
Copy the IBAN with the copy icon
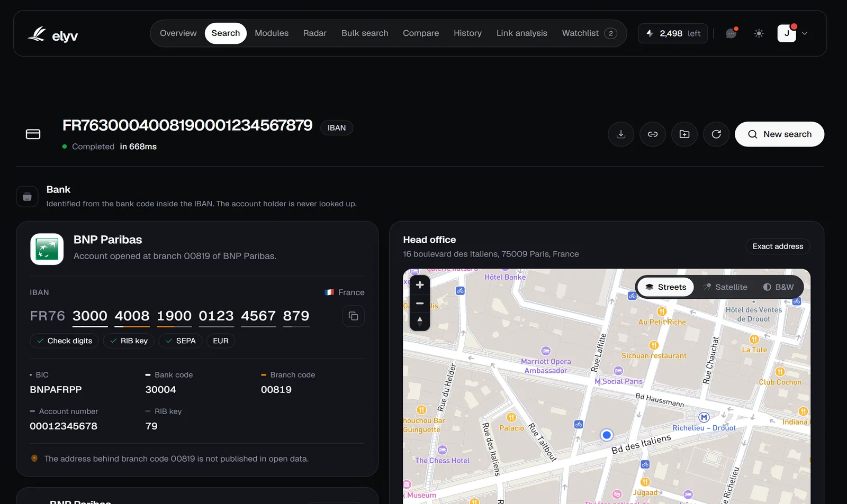point(353,316)
